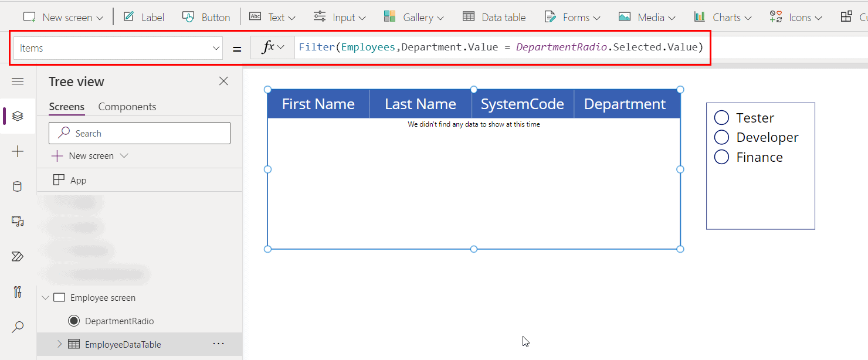Collapse the Employee screen tree node
The width and height of the screenshot is (868, 360).
(x=45, y=297)
